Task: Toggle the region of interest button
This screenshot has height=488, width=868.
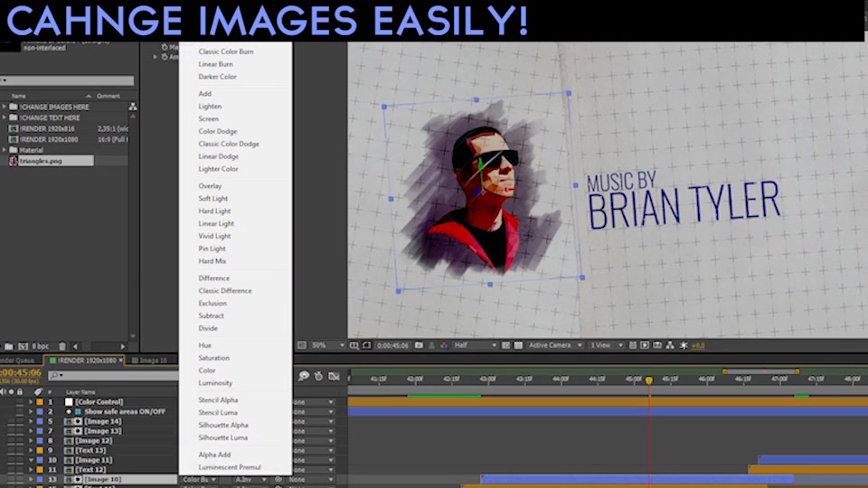Action: click(505, 345)
